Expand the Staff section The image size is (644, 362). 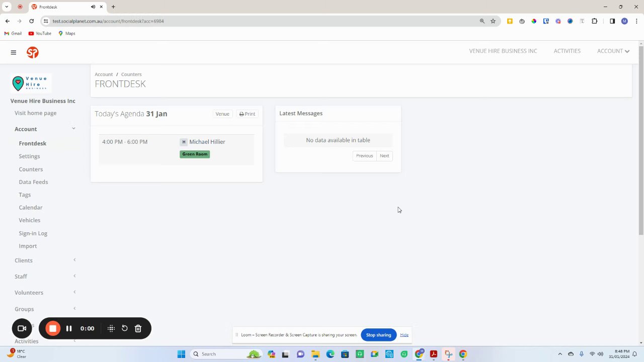74,276
